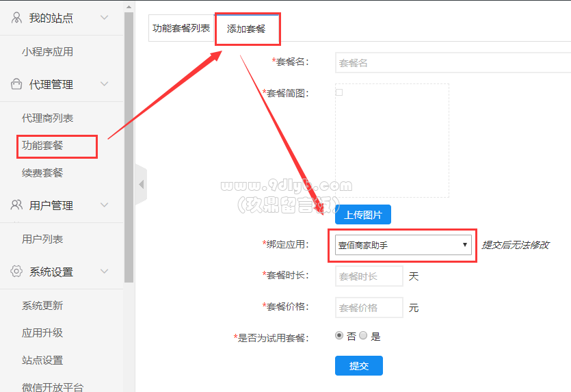
Task: Click the 提交 button
Action: pos(359,365)
